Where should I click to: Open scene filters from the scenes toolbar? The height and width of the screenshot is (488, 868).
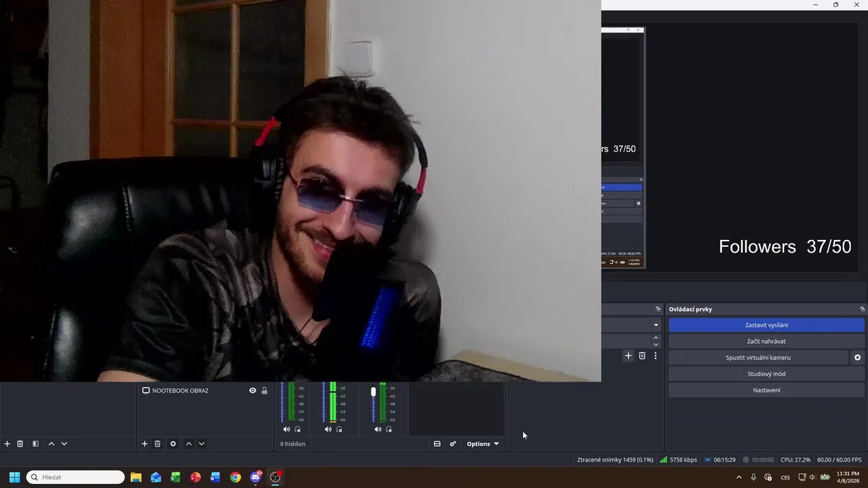35,444
